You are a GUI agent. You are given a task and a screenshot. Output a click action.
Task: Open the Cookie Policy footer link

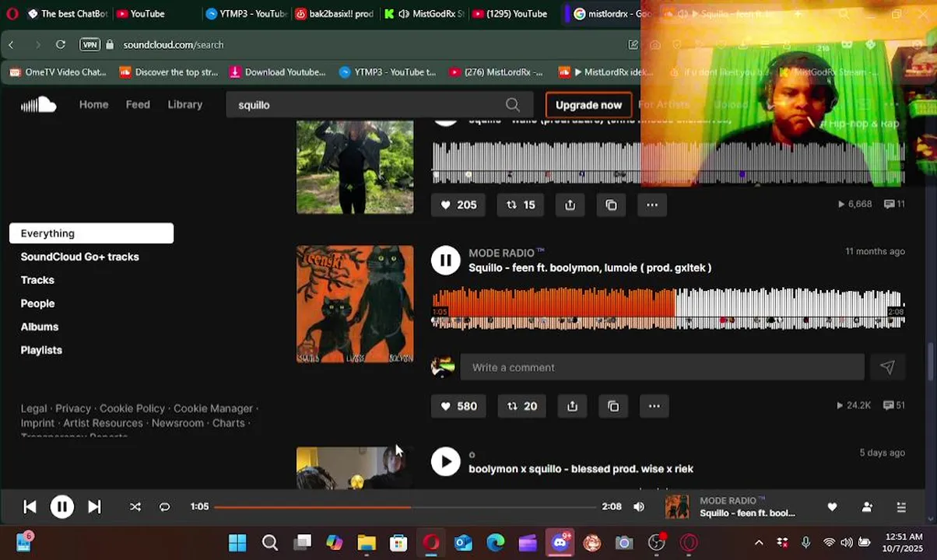pos(132,408)
